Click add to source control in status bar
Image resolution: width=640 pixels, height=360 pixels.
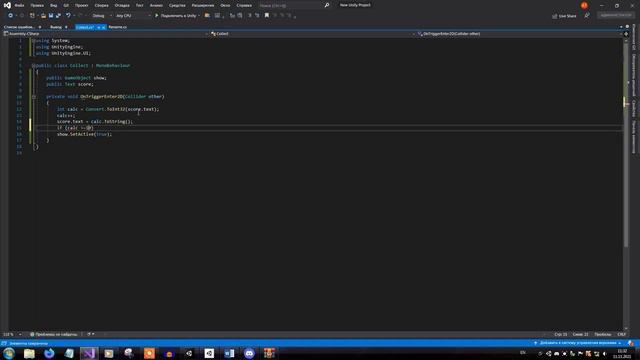[x=578, y=343]
